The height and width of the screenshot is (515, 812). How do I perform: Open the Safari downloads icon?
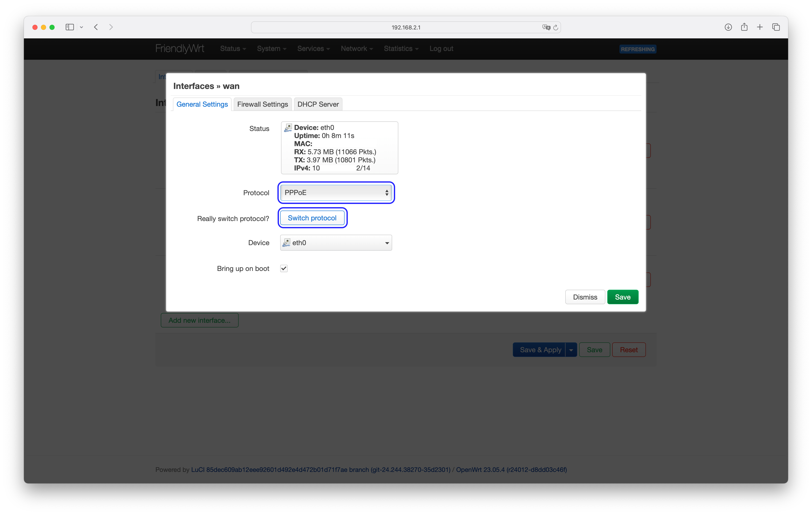click(x=728, y=27)
